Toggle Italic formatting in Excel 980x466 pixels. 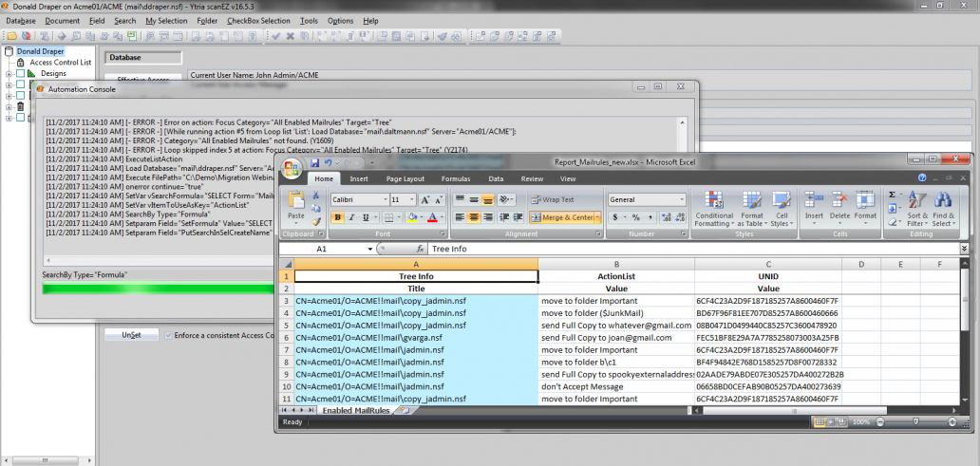(x=352, y=217)
